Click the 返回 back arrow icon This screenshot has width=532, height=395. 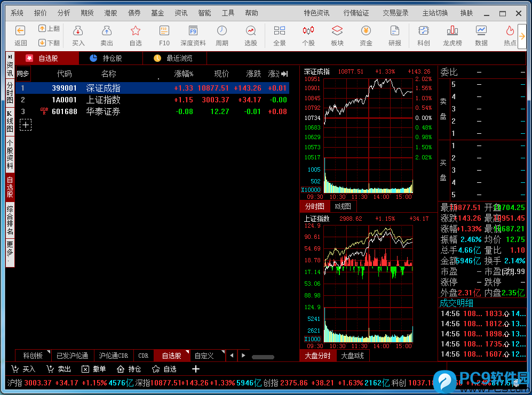click(20, 31)
